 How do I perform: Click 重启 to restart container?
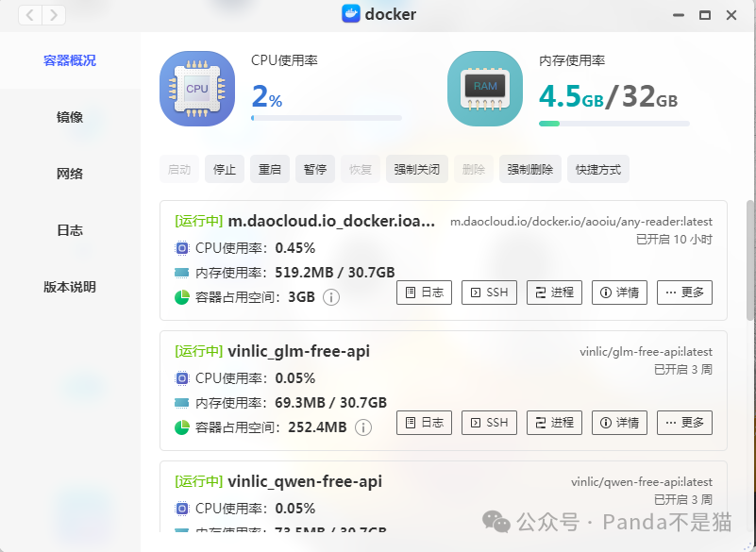coord(270,169)
